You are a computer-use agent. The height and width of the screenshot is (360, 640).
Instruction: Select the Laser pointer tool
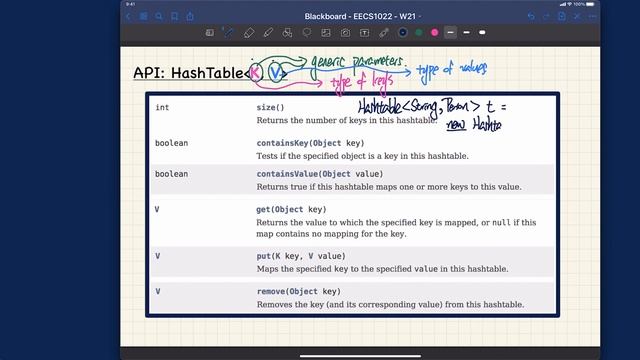(x=384, y=33)
